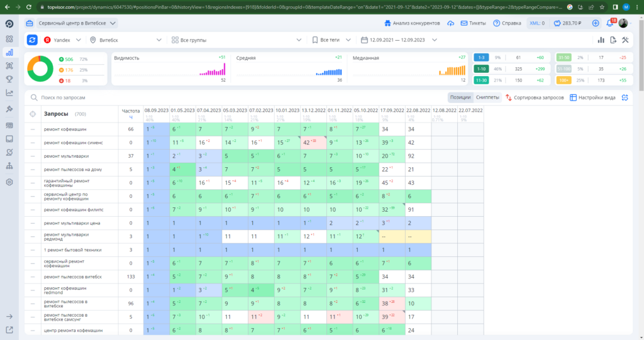Viewport: 644px width, 340px height.
Task: Expand the Все группы dropdown
Action: pos(236,40)
